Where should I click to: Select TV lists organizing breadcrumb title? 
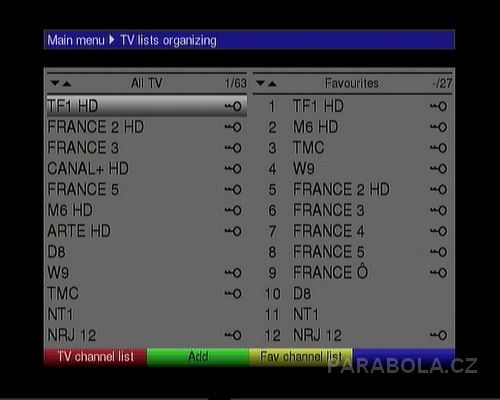(168, 41)
